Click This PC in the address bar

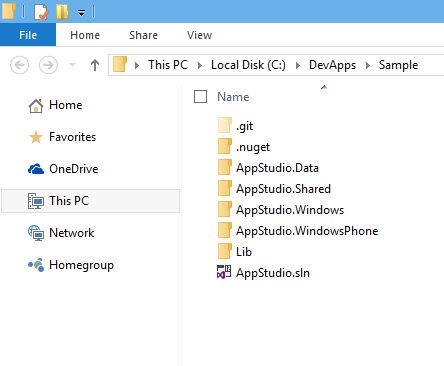(168, 65)
